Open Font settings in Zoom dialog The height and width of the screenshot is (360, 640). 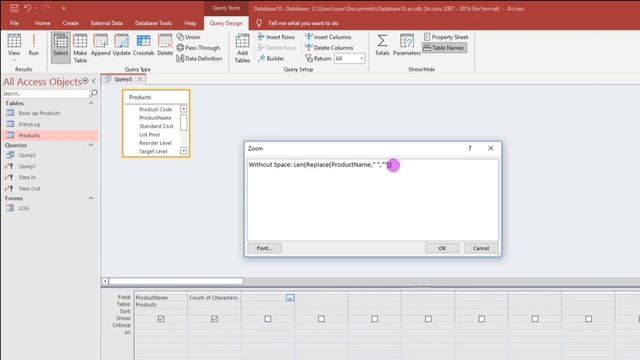tap(264, 248)
